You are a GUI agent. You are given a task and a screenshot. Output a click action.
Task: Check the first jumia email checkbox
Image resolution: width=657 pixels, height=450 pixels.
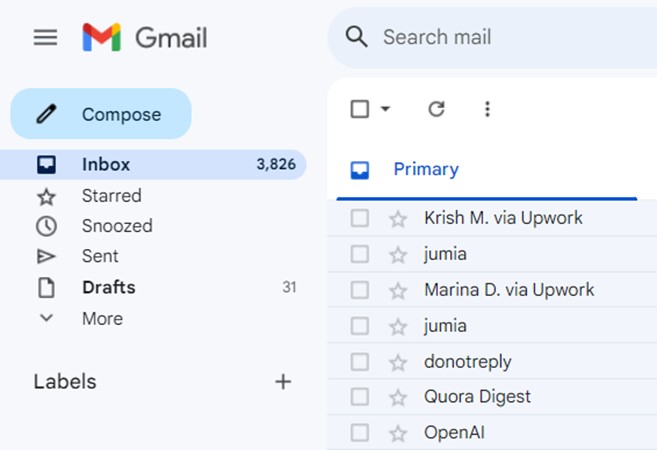(x=360, y=254)
